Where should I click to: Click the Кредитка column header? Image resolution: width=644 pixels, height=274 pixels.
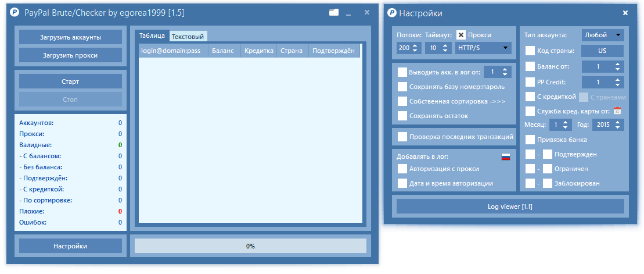point(259,51)
